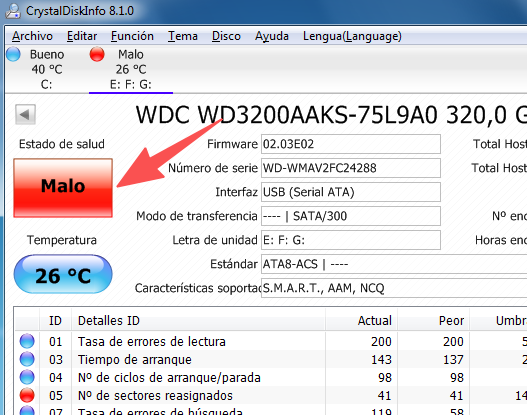Click the red Malo status indicator icon
Viewport: 527px width, 415px height.
coord(97,54)
